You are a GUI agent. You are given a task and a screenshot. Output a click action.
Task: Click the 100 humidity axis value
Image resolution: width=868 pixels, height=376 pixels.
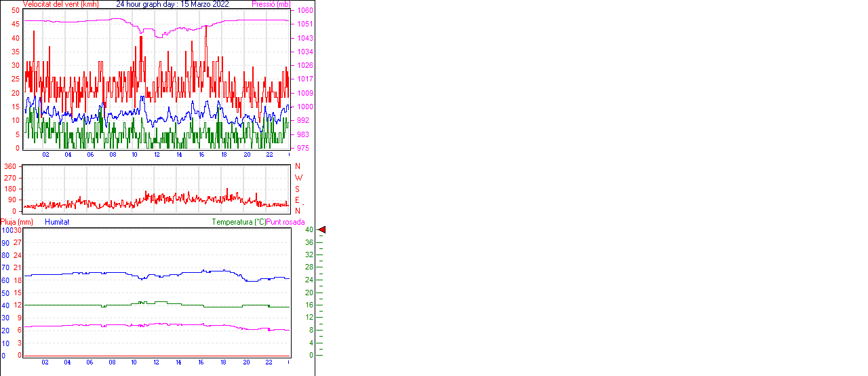[x=6, y=230]
